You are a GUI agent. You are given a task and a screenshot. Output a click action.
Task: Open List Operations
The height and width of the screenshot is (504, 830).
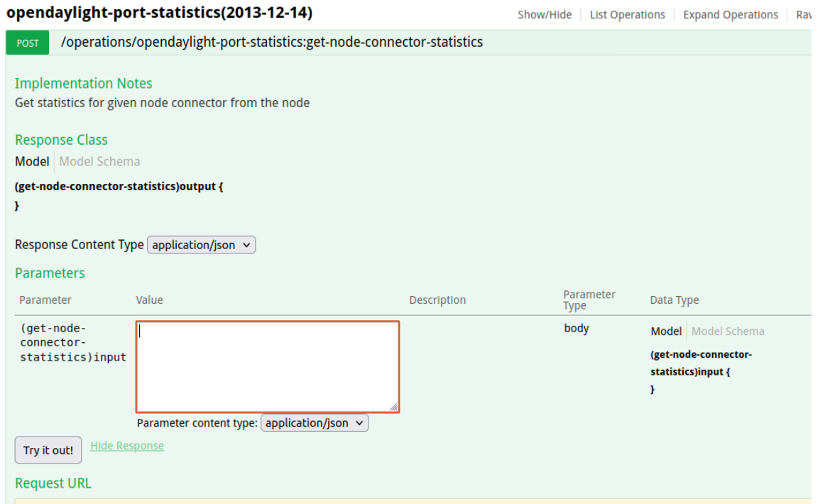(627, 15)
